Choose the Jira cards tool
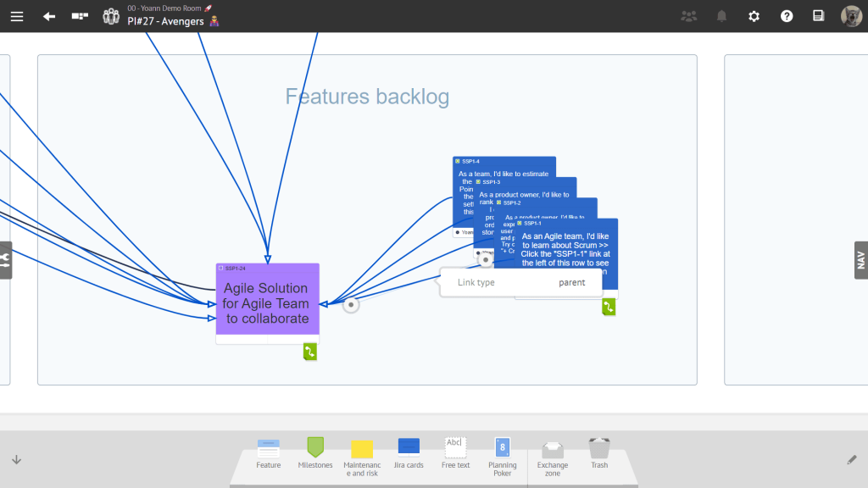Viewport: 868px width, 488px height. point(409,450)
